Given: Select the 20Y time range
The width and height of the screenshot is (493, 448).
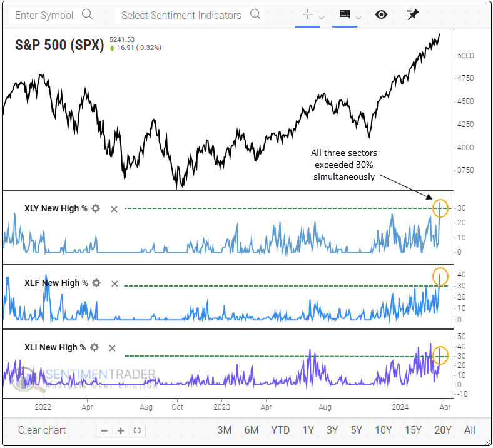Looking at the screenshot, I should [443, 430].
